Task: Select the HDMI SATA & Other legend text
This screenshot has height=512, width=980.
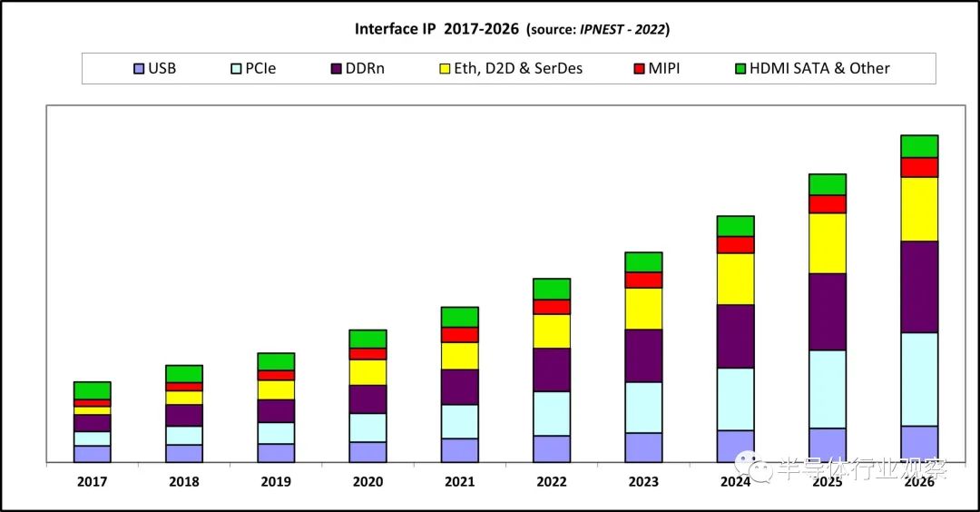Action: click(819, 68)
